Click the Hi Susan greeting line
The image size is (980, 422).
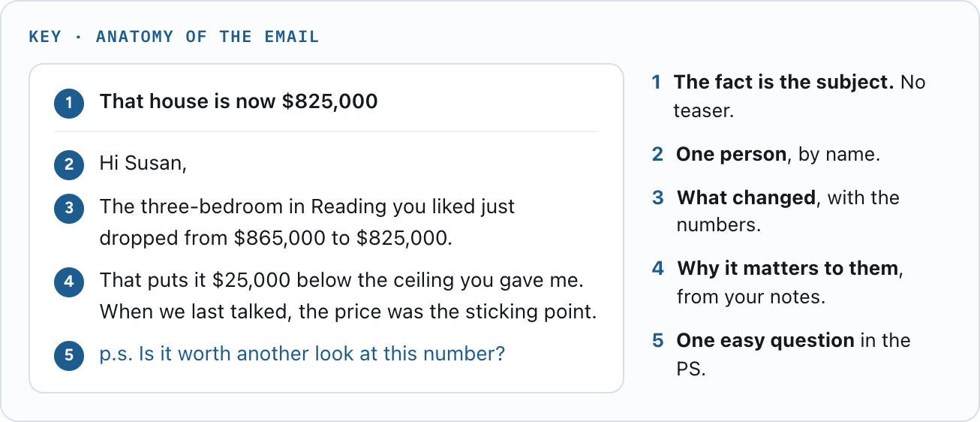pyautogui.click(x=143, y=163)
